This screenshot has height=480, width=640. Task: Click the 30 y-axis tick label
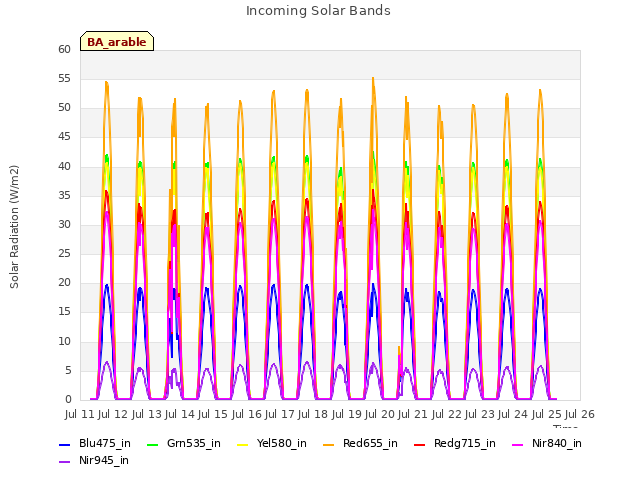(64, 224)
